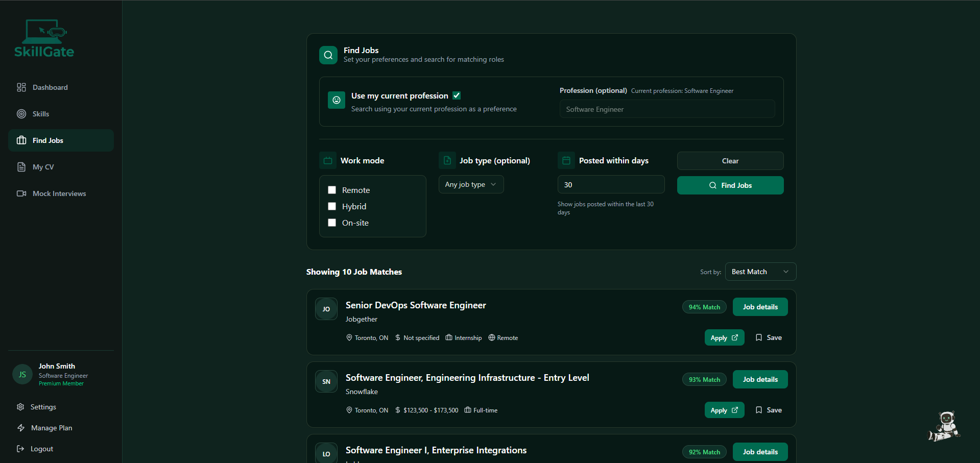Open the Any job type dropdown
The width and height of the screenshot is (980, 463).
point(471,184)
